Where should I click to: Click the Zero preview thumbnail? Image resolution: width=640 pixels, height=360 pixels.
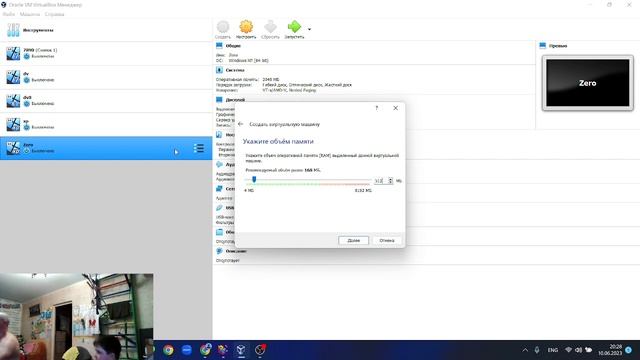pyautogui.click(x=587, y=83)
